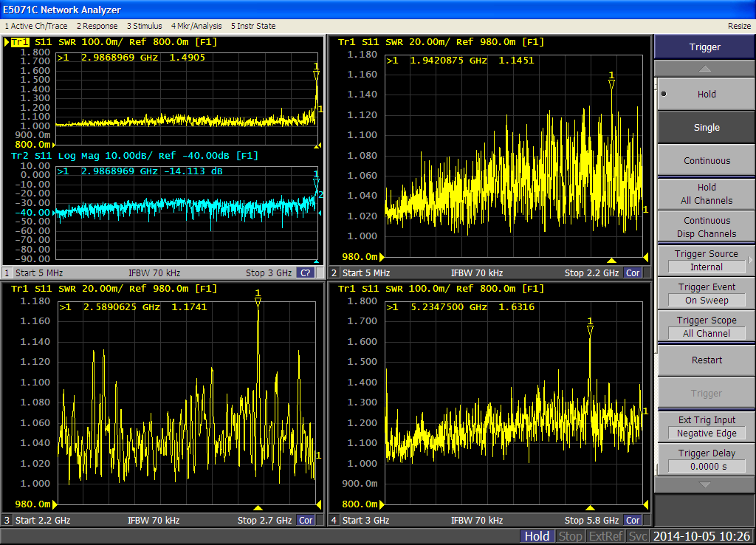Select marker 1 triangle on channel 4 trace
The height and width of the screenshot is (545, 756).
[x=590, y=330]
